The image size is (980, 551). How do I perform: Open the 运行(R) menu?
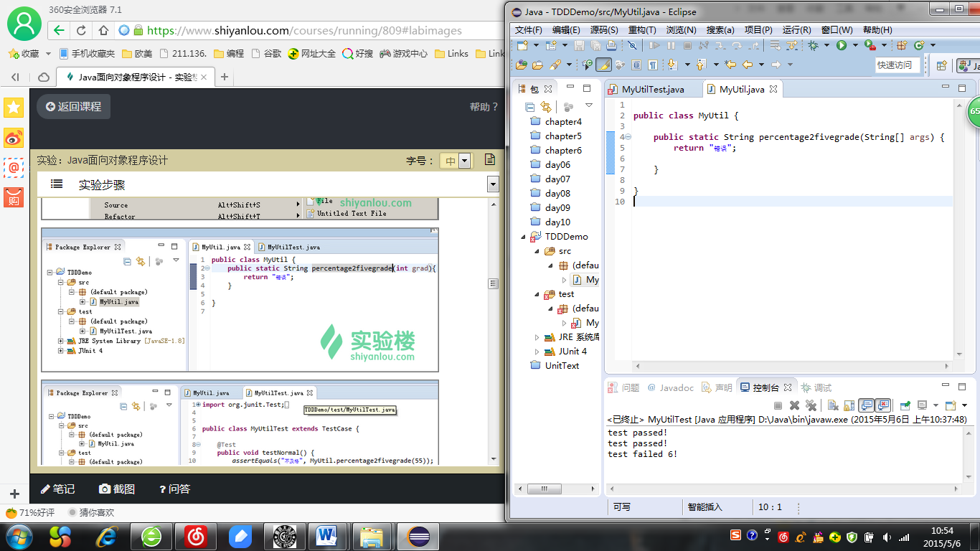pos(796,29)
